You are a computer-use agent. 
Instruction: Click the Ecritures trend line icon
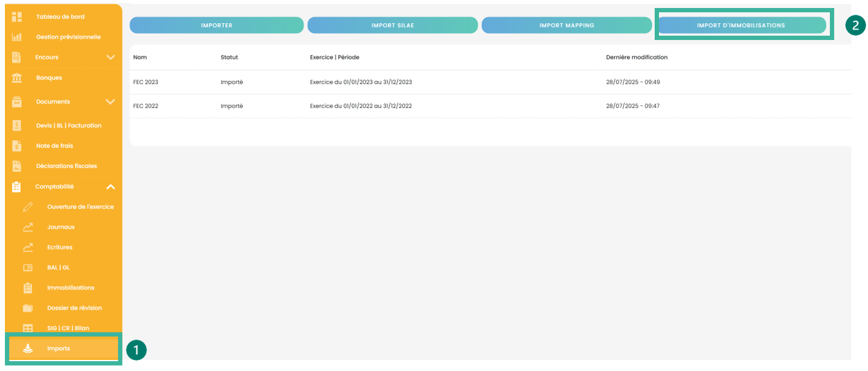pos(28,247)
